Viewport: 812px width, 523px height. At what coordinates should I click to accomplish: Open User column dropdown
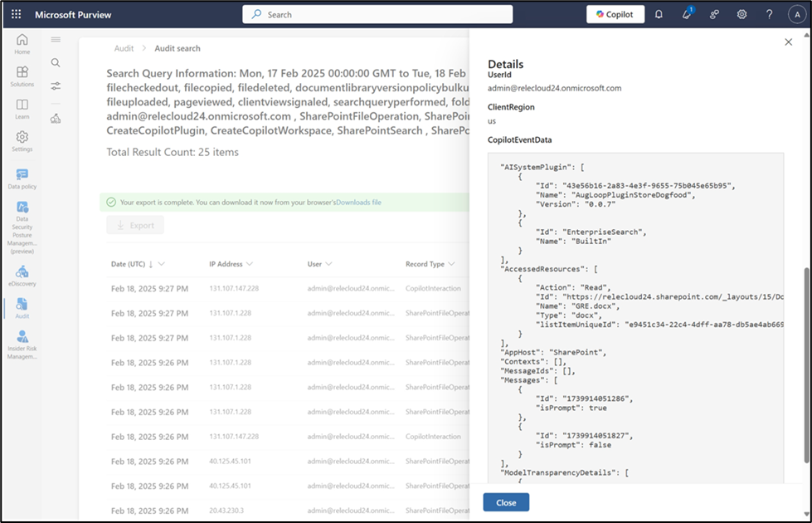tap(328, 264)
